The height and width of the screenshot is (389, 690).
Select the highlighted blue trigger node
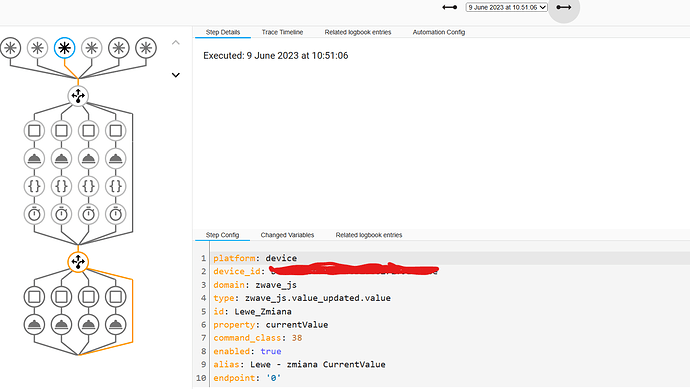coord(64,48)
